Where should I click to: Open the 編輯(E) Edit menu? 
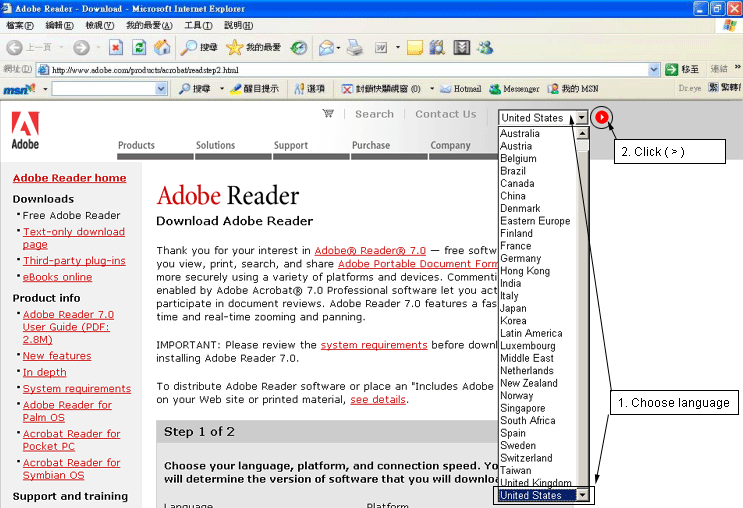(x=59, y=25)
